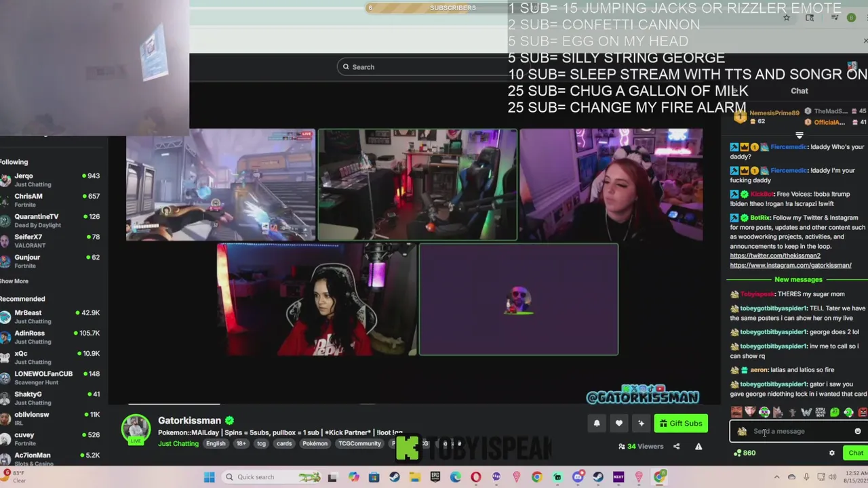This screenshot has width=868, height=488.
Task: Send message with Chat button
Action: click(856, 453)
